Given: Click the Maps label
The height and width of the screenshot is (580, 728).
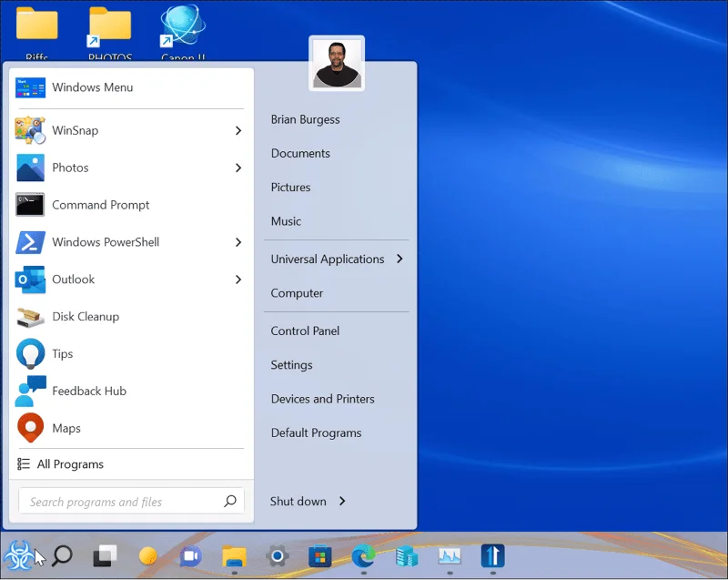Looking at the screenshot, I should point(66,428).
